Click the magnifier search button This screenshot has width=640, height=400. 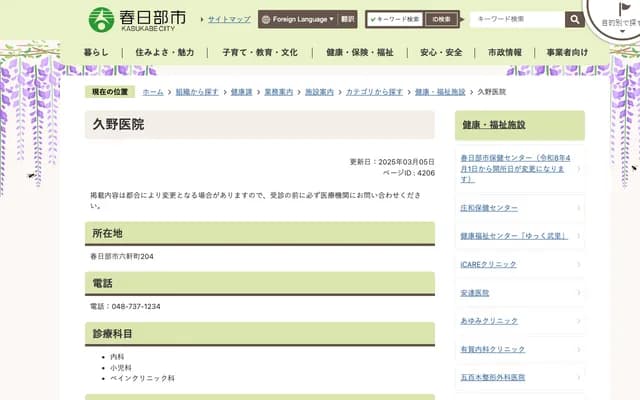(x=575, y=19)
